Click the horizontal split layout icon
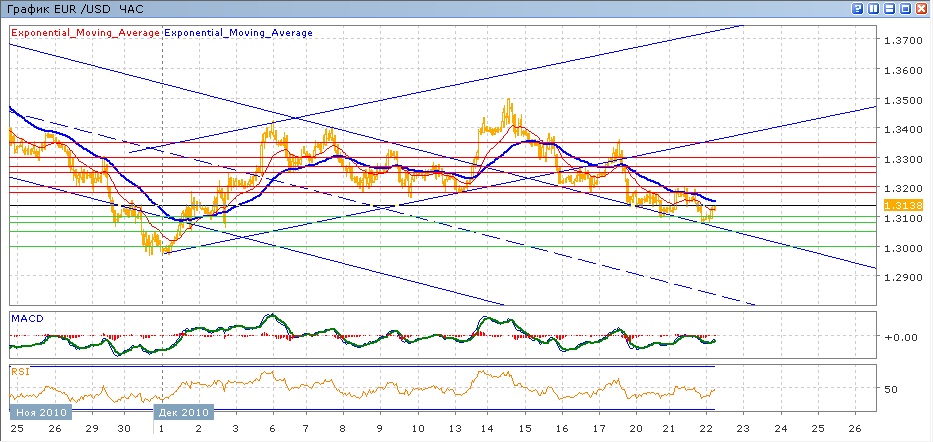The image size is (933, 442). [x=889, y=8]
